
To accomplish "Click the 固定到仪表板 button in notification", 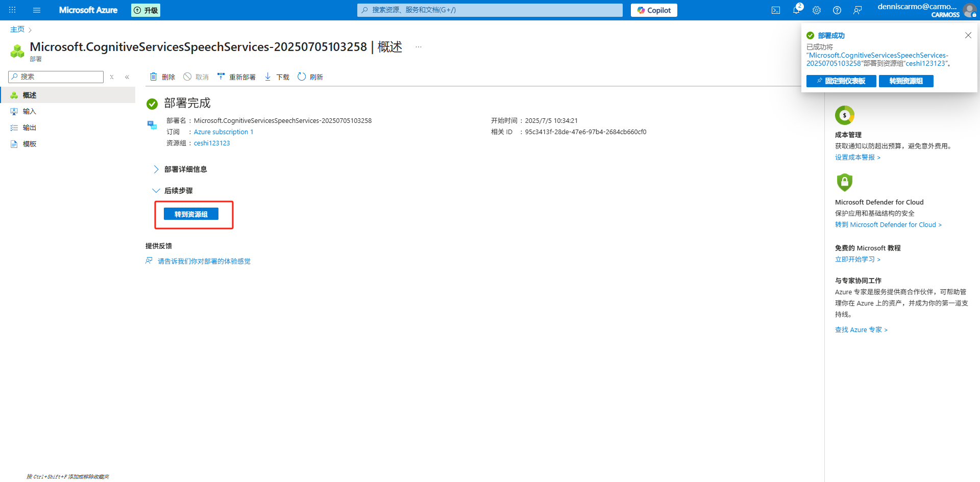I will coord(841,81).
